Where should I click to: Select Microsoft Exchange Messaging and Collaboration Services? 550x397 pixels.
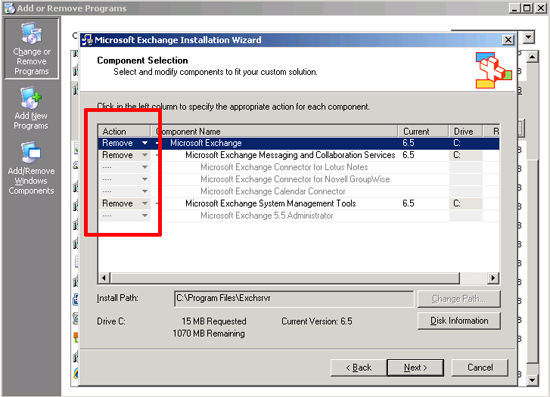tap(290, 155)
